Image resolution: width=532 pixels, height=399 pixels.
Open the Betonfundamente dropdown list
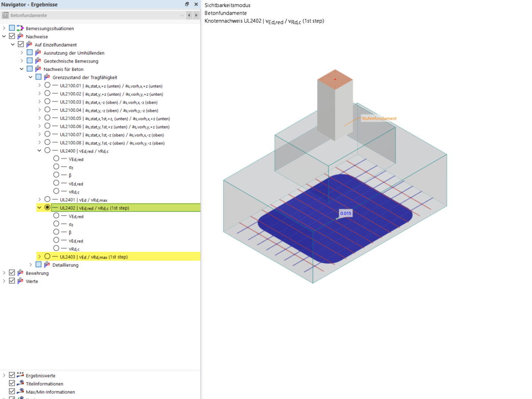[x=182, y=15]
